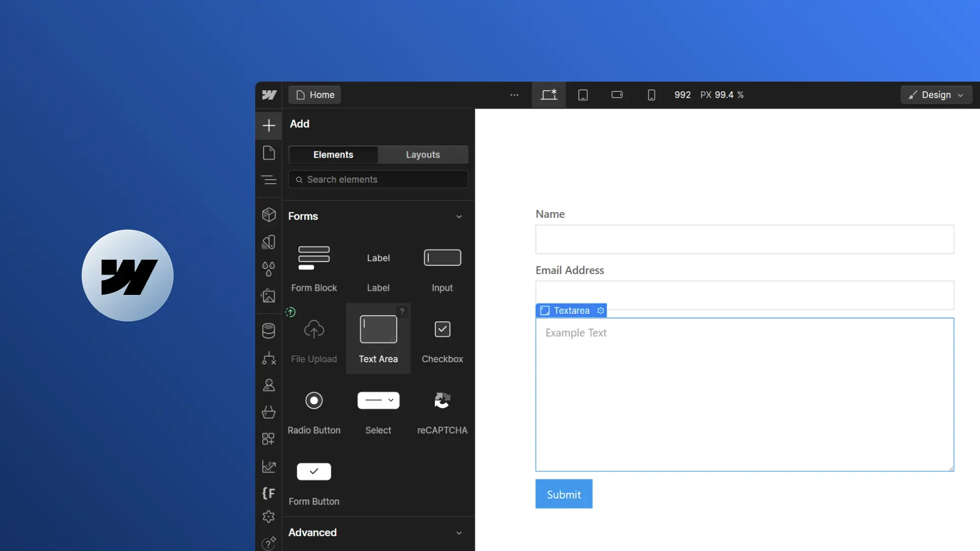980x551 pixels.
Task: Click the File Upload upgrade badge icon
Action: (290, 312)
